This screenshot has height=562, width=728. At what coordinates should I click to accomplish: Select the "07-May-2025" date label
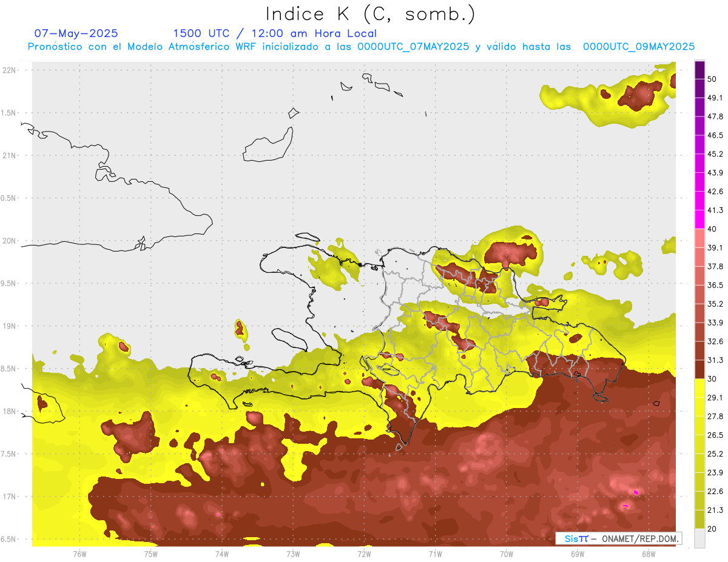pyautogui.click(x=76, y=33)
